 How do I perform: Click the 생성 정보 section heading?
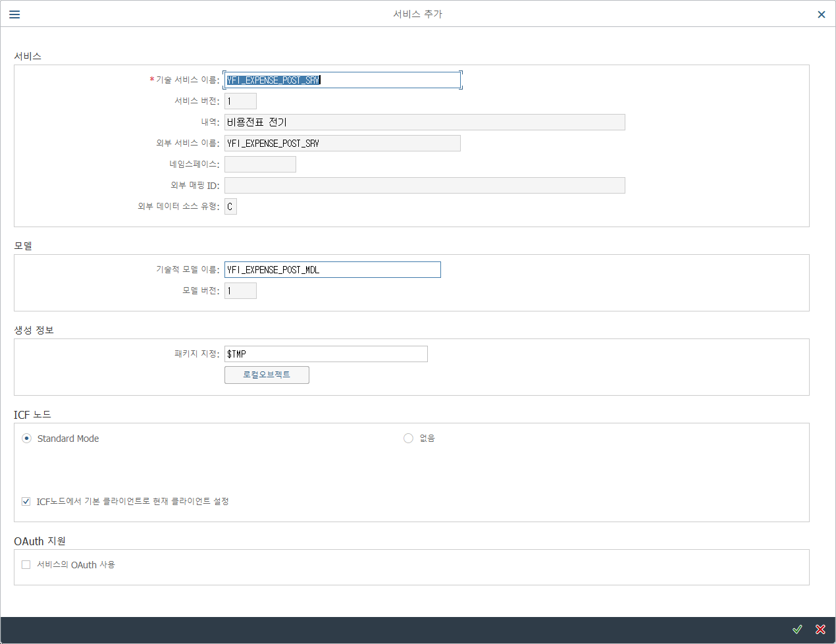pos(34,331)
